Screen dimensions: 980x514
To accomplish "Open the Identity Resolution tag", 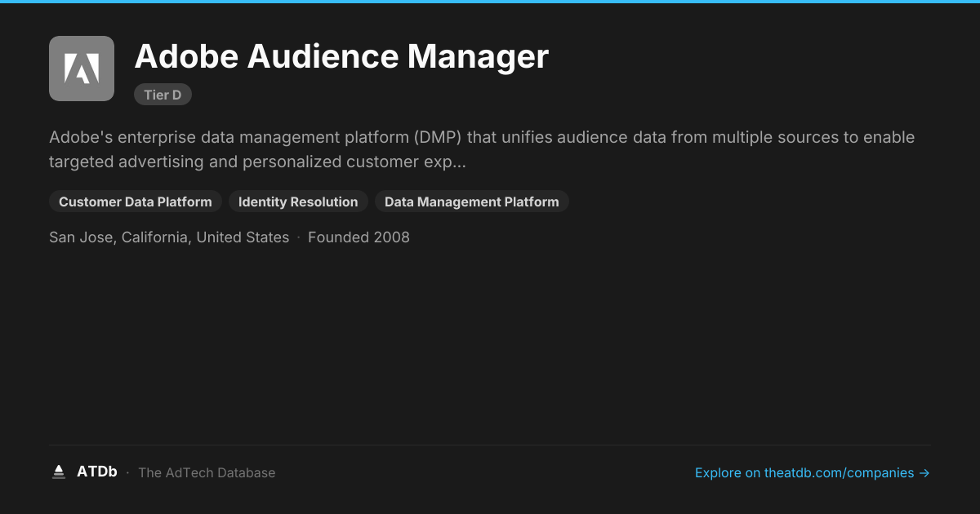I will 298,202.
